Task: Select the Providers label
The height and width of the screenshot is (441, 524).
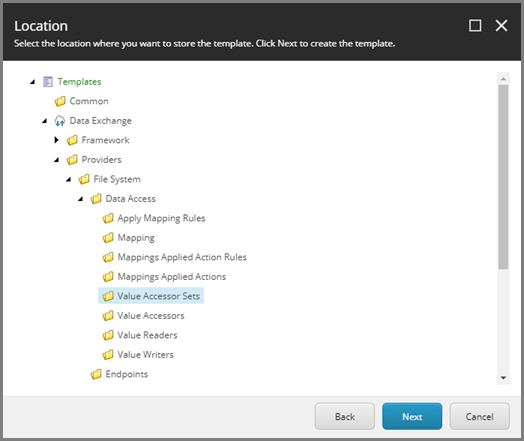Action: click(x=102, y=160)
